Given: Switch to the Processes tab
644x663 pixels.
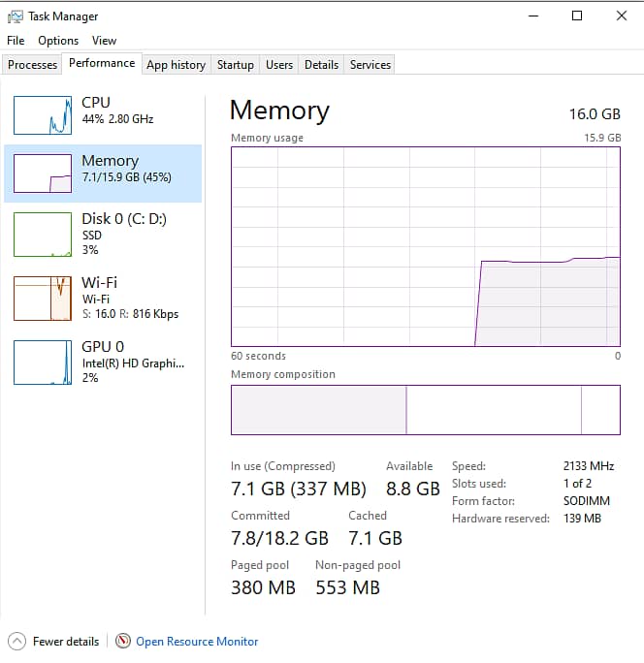Looking at the screenshot, I should (x=32, y=65).
